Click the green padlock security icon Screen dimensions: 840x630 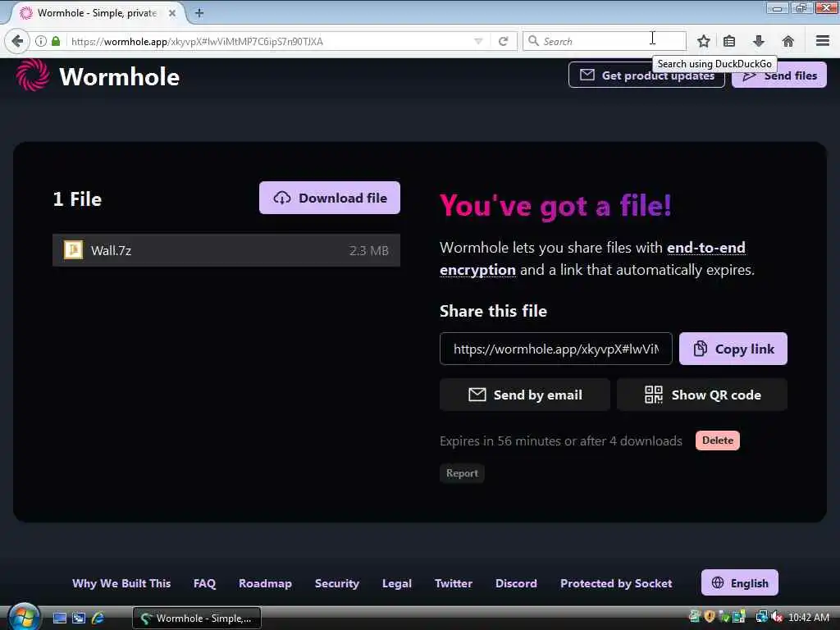[x=56, y=41]
